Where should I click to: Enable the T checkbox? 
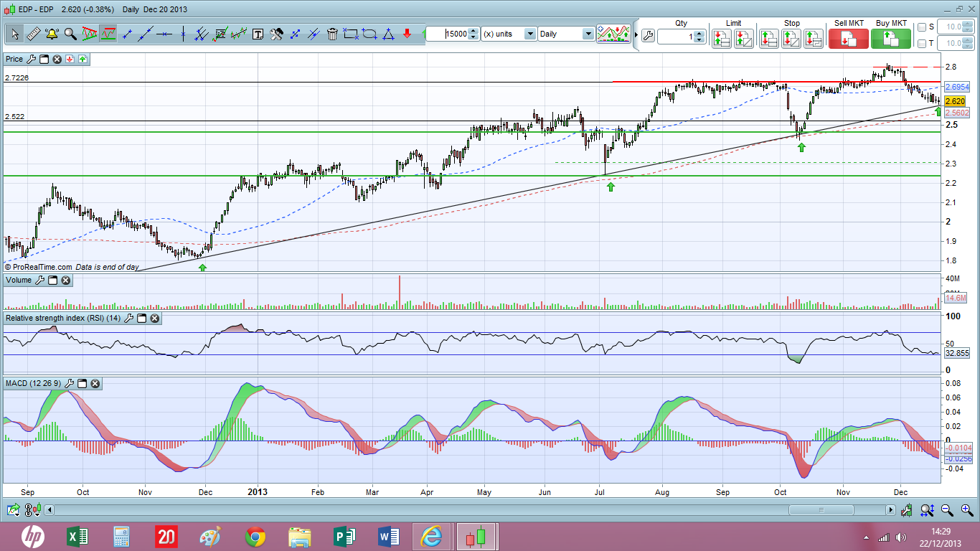point(922,44)
